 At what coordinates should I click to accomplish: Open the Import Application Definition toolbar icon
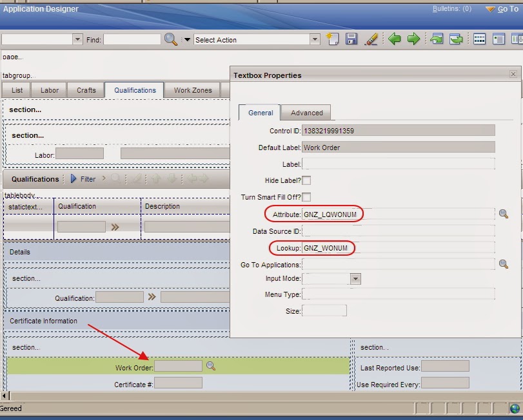(x=438, y=39)
